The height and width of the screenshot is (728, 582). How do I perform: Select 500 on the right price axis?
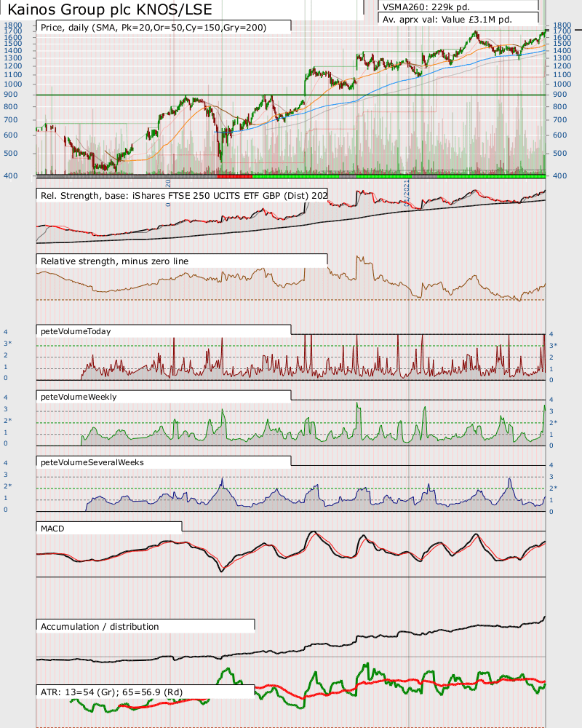pos(559,153)
